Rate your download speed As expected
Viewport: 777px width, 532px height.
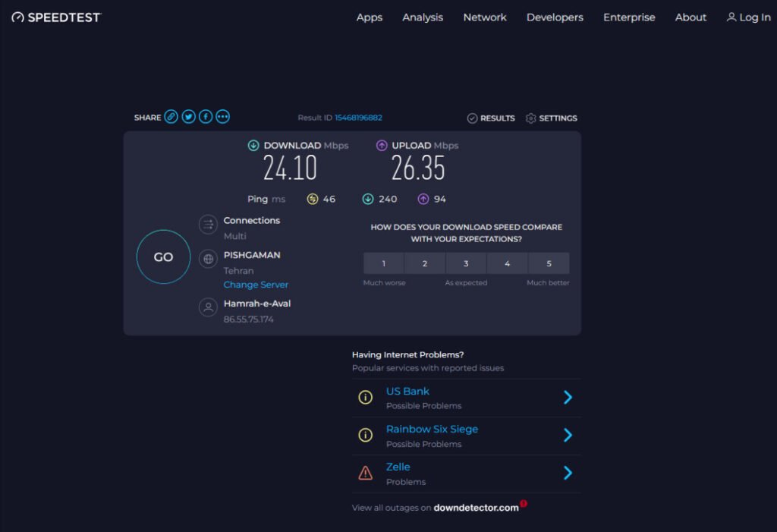click(466, 263)
